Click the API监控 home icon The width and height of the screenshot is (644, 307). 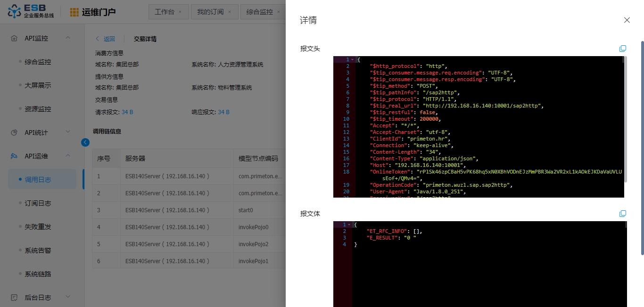pyautogui.click(x=14, y=38)
